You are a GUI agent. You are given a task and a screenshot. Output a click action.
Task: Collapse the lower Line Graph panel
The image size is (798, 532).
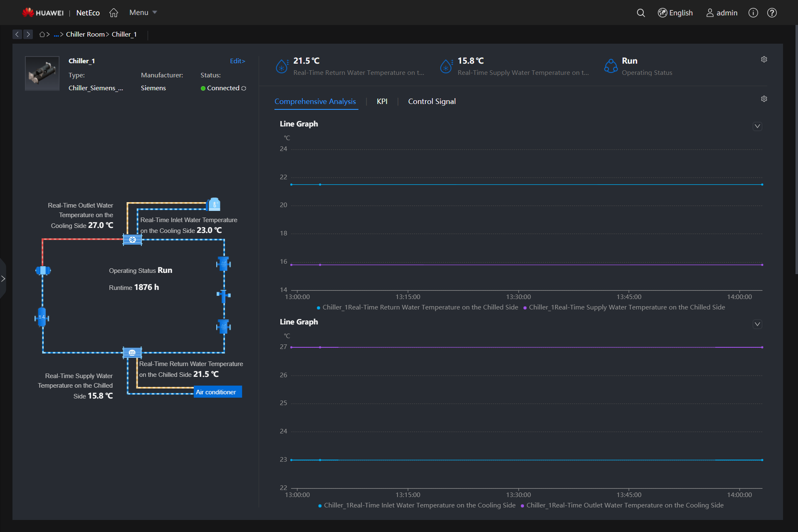(757, 324)
